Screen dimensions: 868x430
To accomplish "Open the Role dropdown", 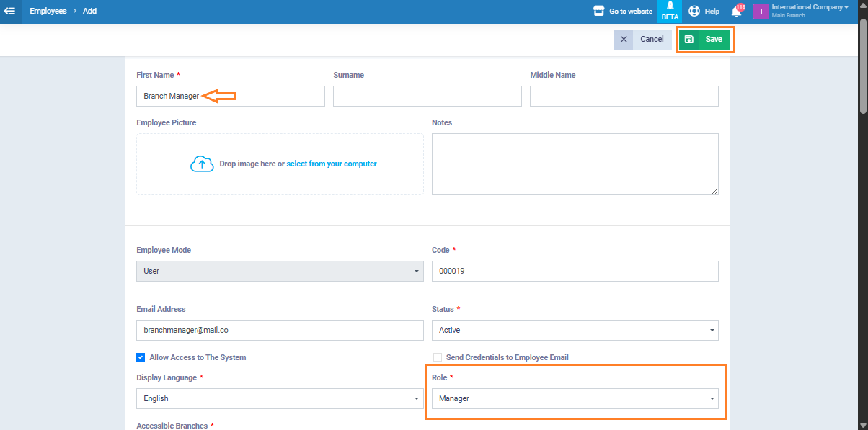I will 575,398.
